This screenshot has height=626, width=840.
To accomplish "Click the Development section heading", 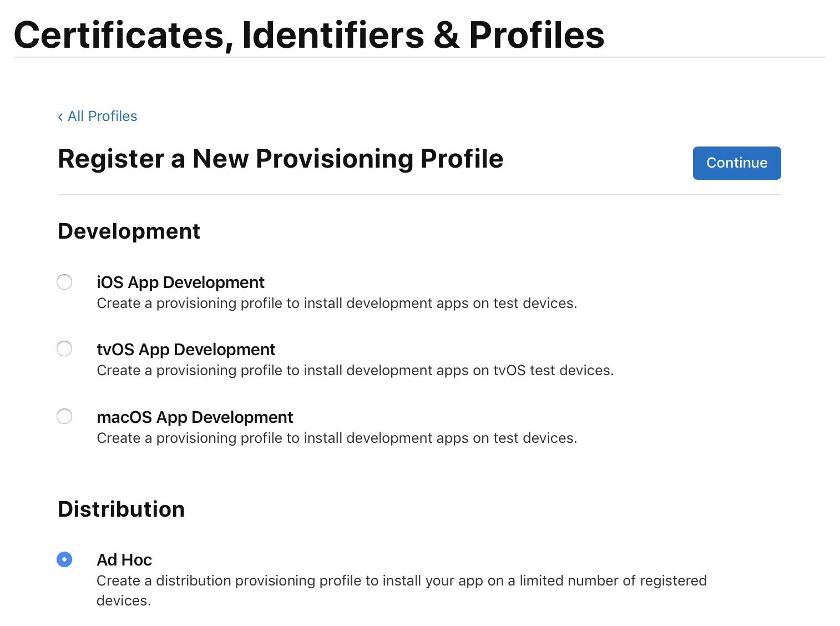I will click(129, 231).
